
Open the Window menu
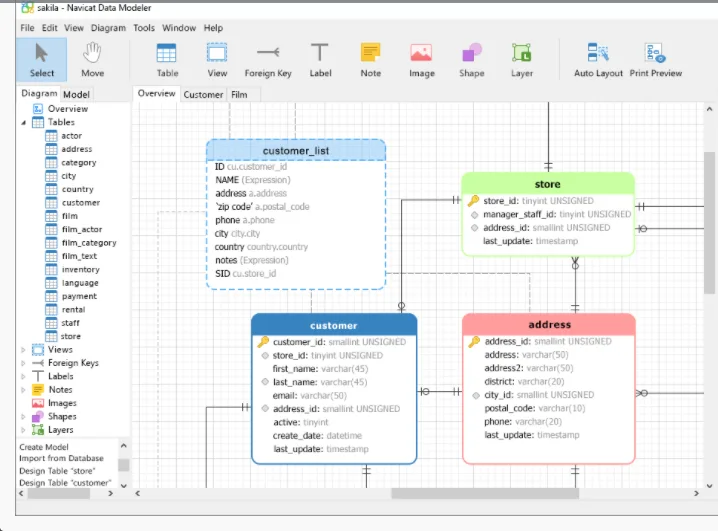[179, 28]
